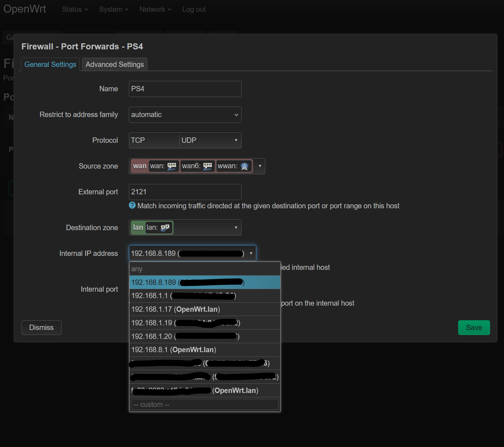504x447 pixels.
Task: Switch to the Advanced Settings tab
Action: tap(115, 64)
